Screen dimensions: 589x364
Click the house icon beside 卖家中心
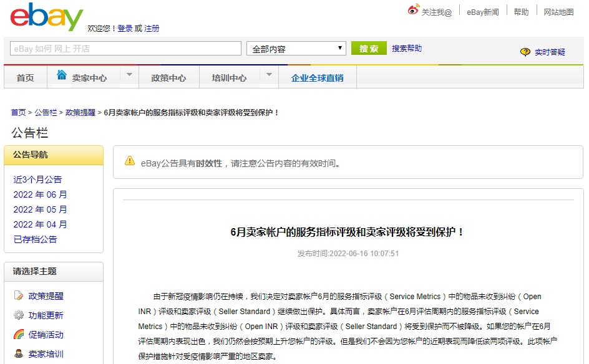click(x=62, y=74)
